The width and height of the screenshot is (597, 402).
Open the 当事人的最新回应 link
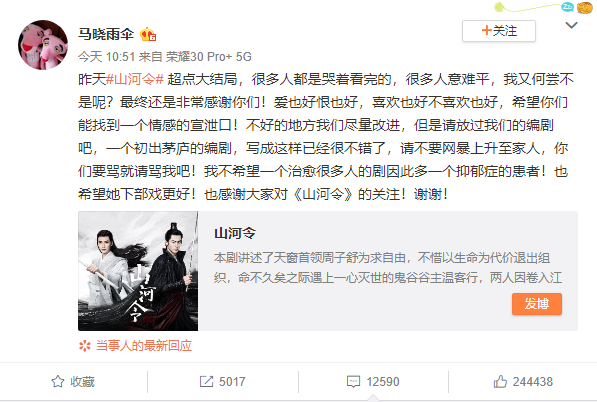(144, 346)
